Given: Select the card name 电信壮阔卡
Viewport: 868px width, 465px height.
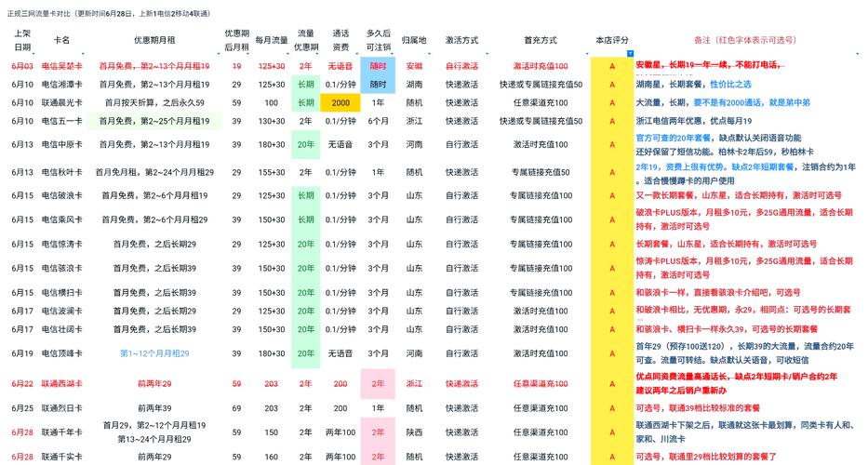Looking at the screenshot, I should [x=62, y=329].
